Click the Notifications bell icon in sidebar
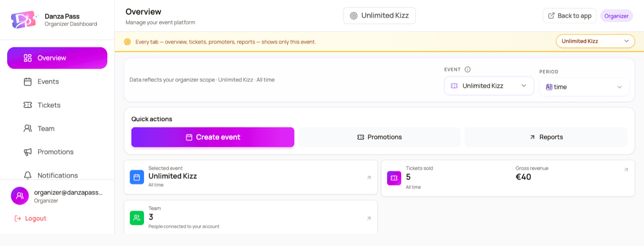 28,175
